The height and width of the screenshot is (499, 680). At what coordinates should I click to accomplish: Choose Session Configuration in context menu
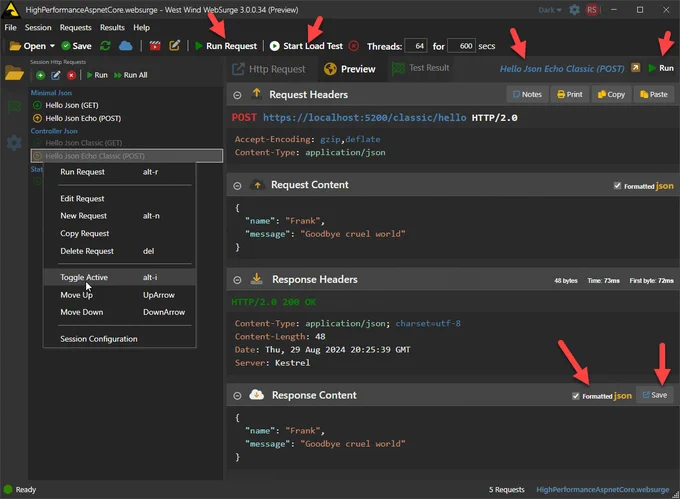[119, 339]
